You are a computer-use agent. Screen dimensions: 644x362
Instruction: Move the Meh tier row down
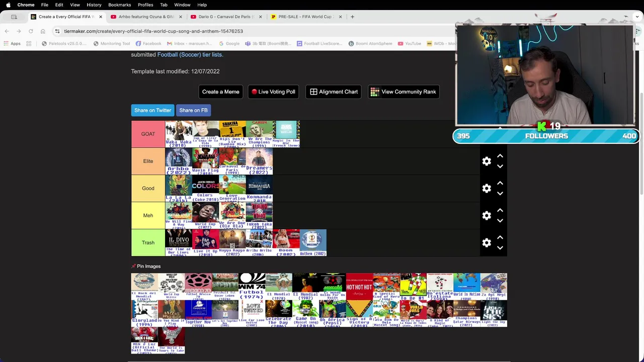click(x=500, y=221)
